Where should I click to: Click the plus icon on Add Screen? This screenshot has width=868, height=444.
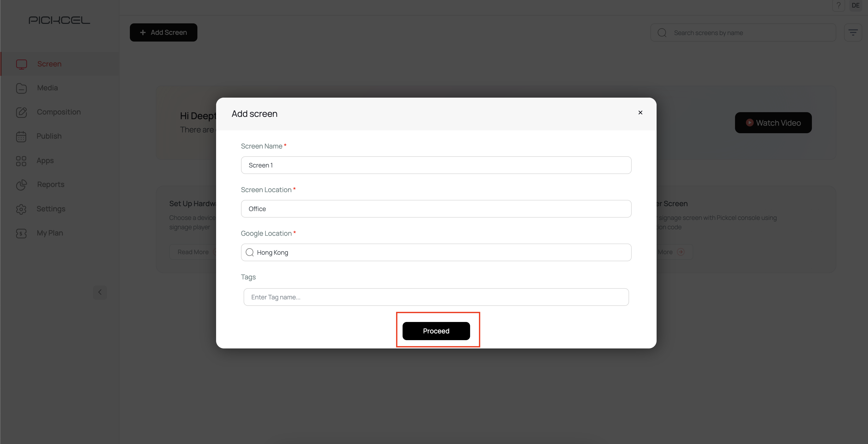click(x=143, y=32)
